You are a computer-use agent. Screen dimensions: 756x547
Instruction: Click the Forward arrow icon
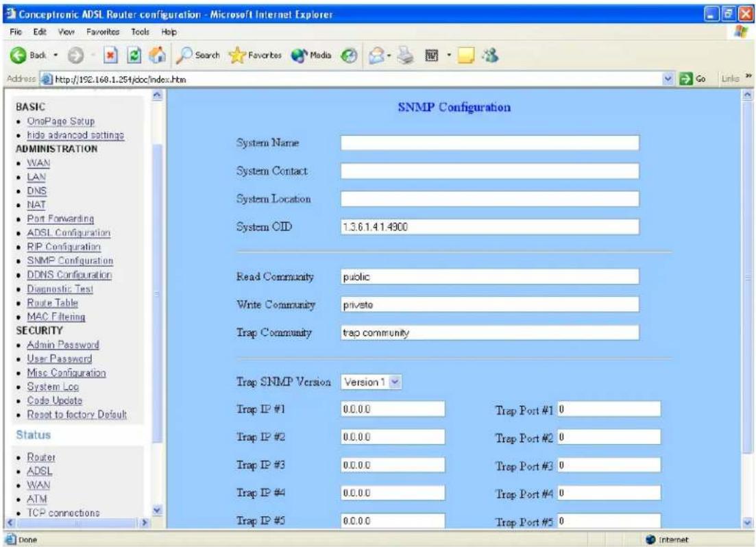[x=75, y=56]
